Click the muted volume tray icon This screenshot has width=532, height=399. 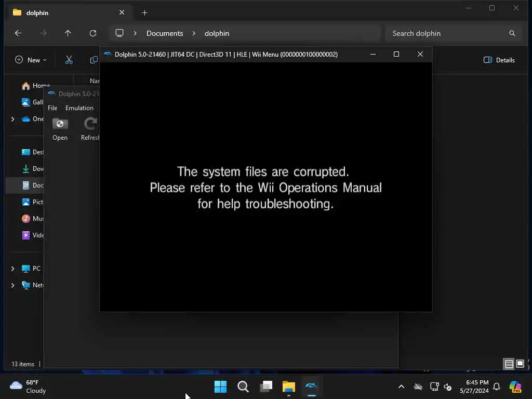pyautogui.click(x=448, y=387)
